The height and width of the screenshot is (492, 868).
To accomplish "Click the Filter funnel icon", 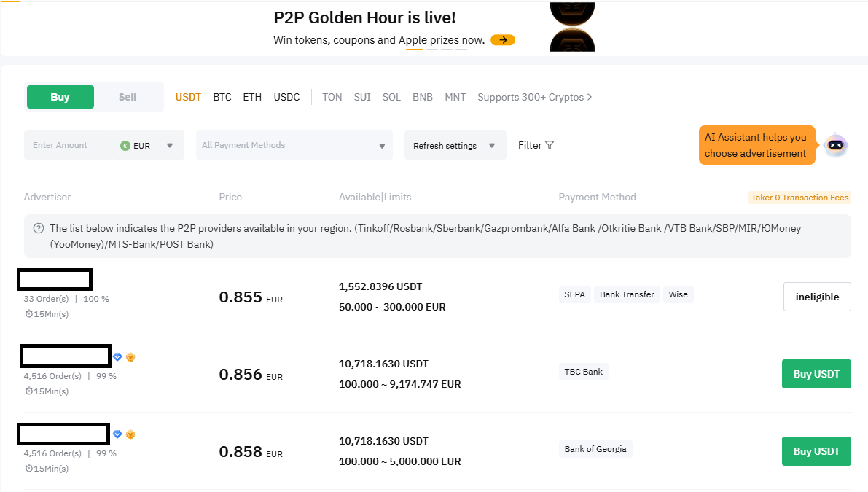I will point(550,145).
